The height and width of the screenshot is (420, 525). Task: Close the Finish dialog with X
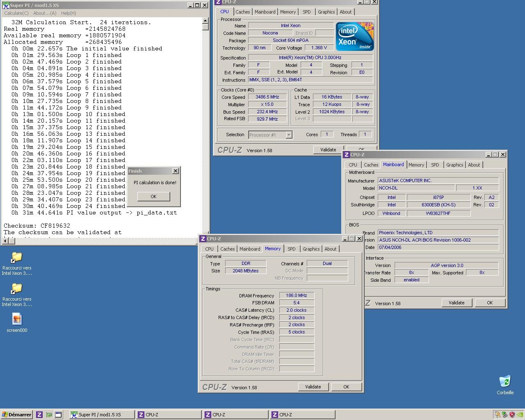pos(176,171)
